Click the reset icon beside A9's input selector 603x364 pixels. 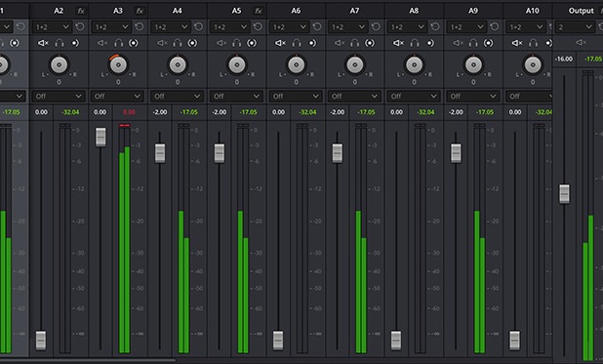494,27
